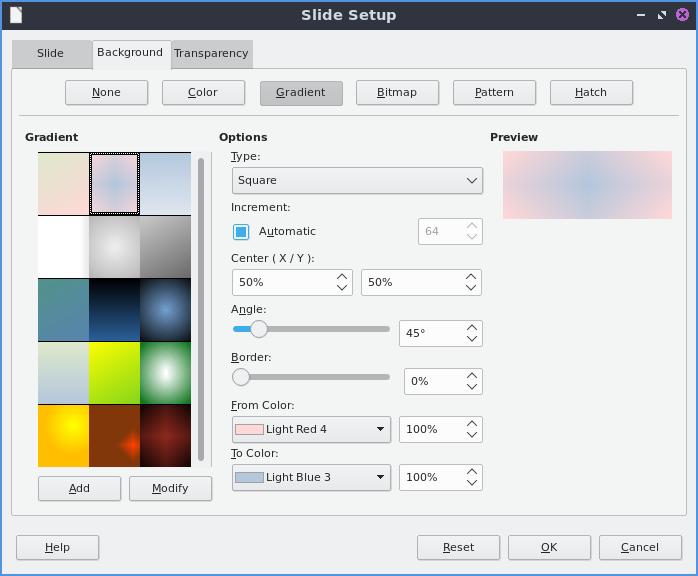Uncheck the Automatic increment checkbox
This screenshot has width=698, height=576.
point(241,231)
